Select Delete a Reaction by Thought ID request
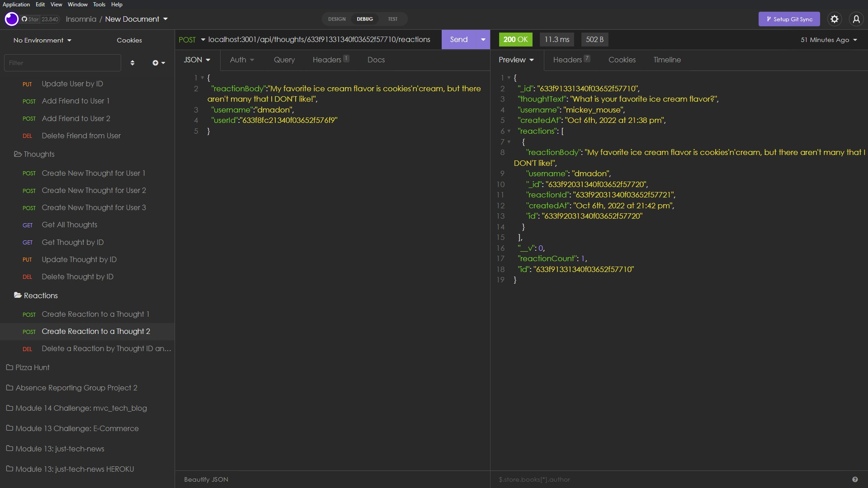 [87, 348]
